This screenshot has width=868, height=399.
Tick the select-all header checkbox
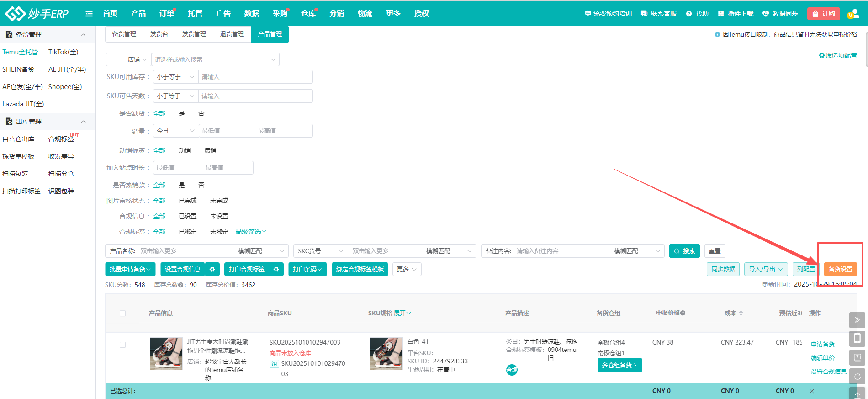(x=122, y=313)
